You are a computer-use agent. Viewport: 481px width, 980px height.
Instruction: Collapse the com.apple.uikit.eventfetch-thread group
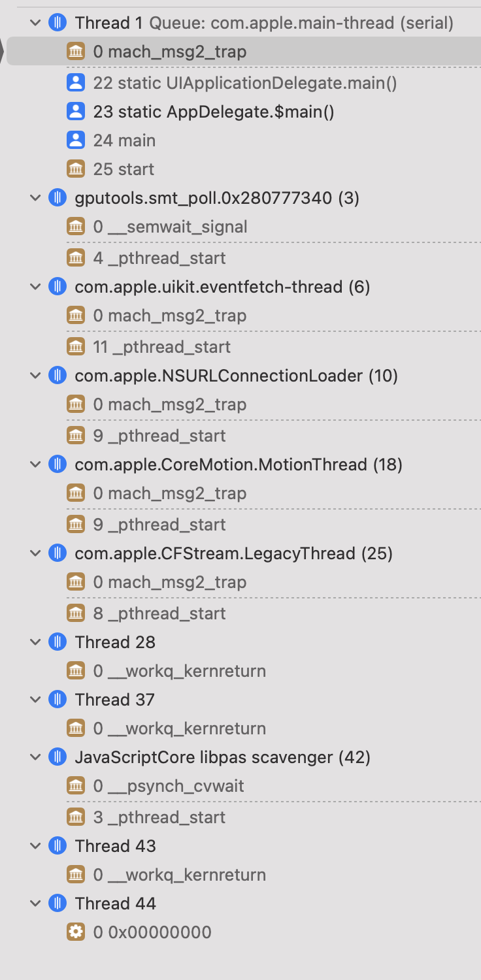click(x=35, y=287)
